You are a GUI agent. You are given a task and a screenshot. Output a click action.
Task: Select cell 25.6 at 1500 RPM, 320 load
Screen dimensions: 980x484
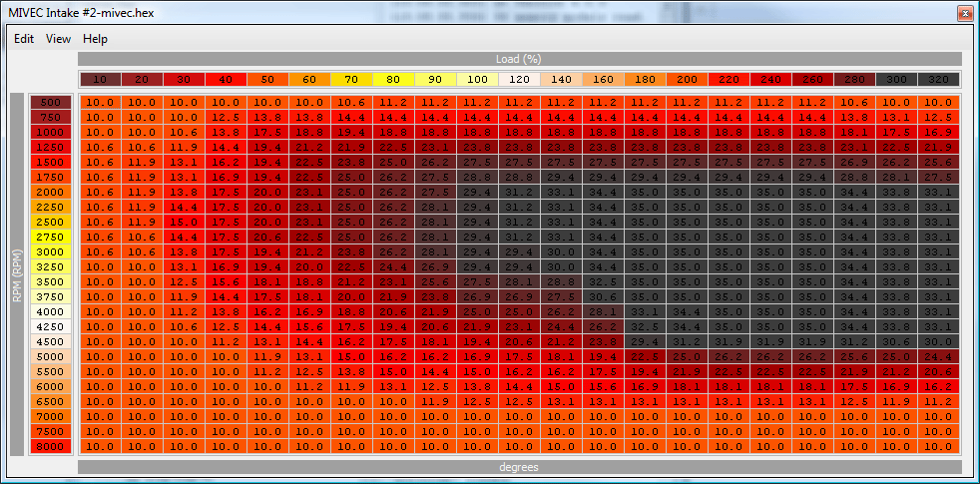pos(938,162)
